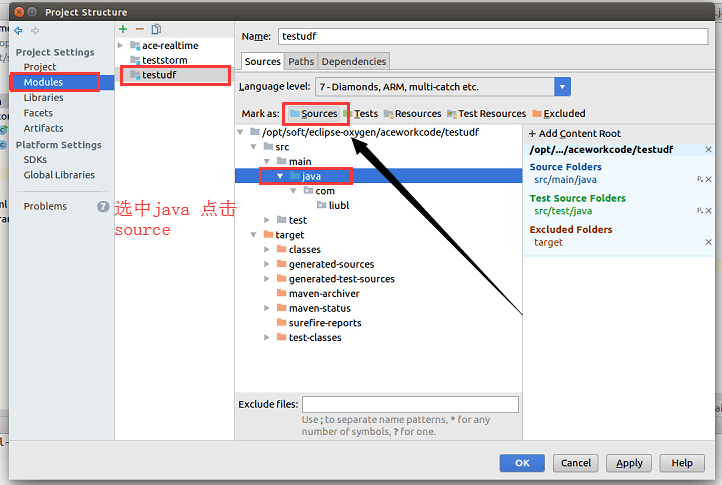Click the Exclude files input field
Screen dimensions: 722x485
[x=410, y=404]
